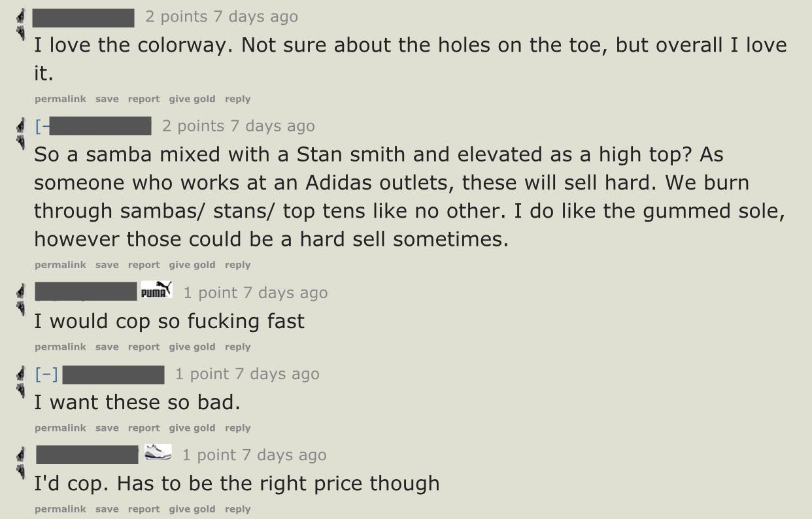Image resolution: width=812 pixels, height=519 pixels.
Task: Reply to the "I would cop so fucking fast" comment
Action: click(237, 347)
